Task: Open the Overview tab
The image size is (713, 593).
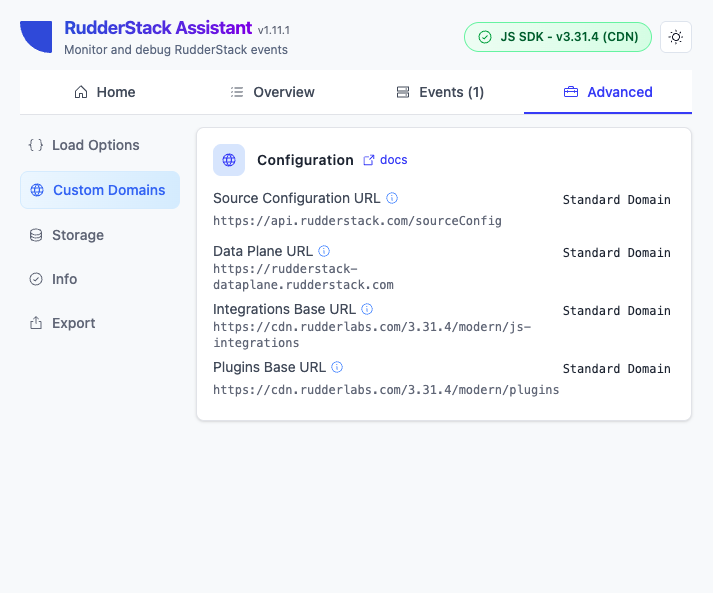Action: [272, 92]
